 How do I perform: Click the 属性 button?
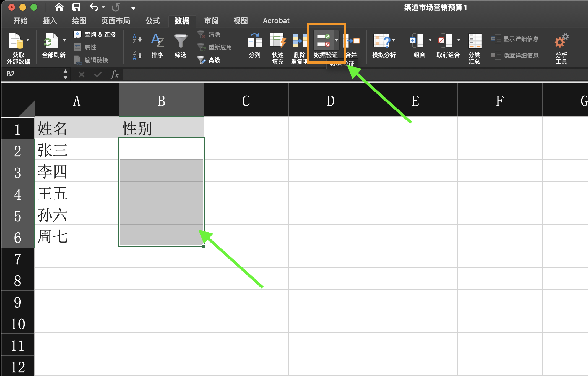coord(85,47)
